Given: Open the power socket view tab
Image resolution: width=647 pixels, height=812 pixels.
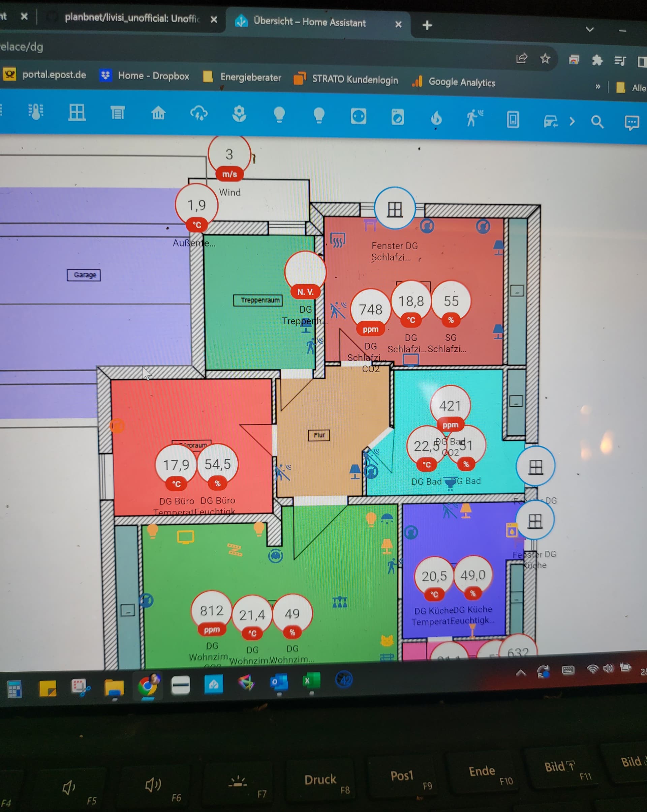Looking at the screenshot, I should click(358, 116).
